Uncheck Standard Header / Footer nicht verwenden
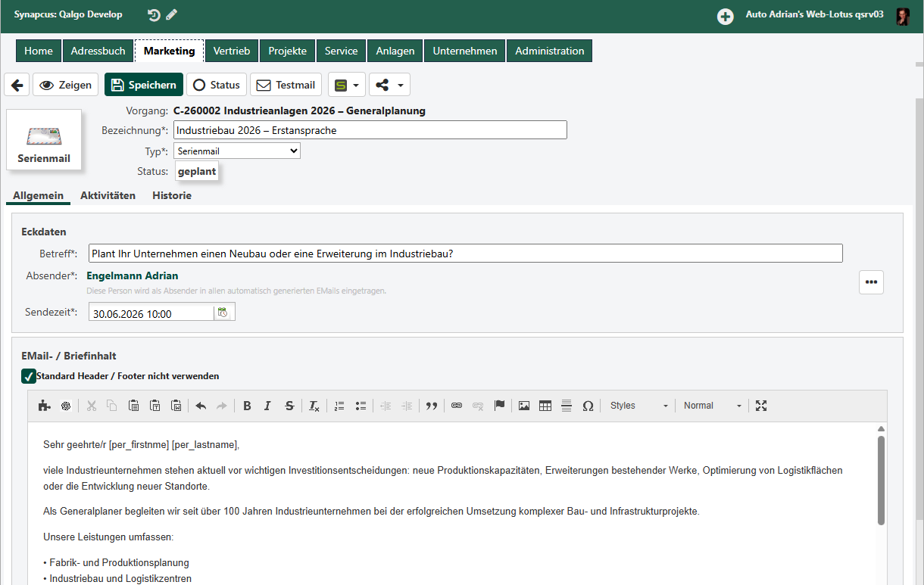 click(x=29, y=376)
